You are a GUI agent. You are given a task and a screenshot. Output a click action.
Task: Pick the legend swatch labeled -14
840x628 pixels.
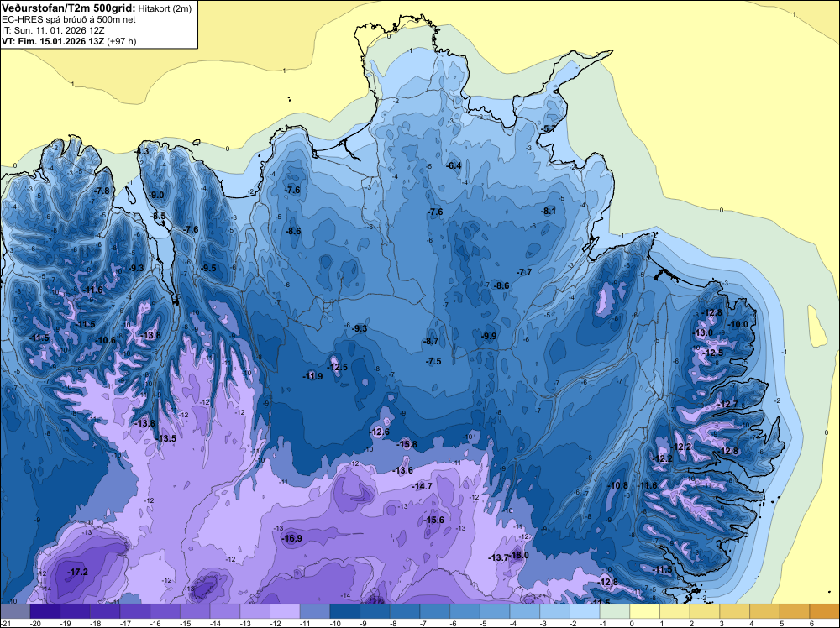tap(225, 611)
